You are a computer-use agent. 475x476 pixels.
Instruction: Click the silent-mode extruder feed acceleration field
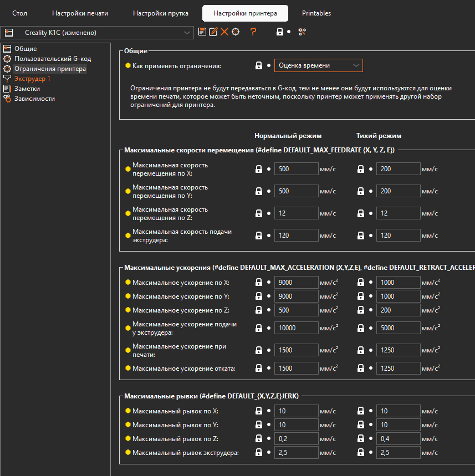pyautogui.click(x=399, y=328)
